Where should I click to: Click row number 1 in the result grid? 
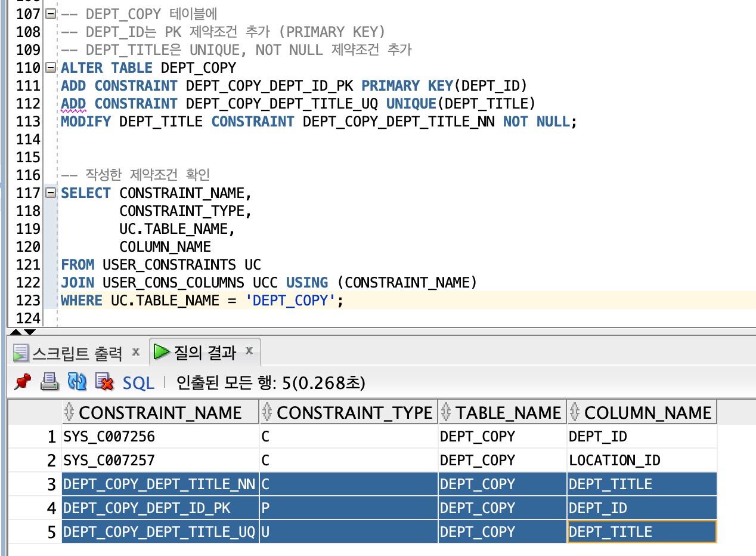click(35, 437)
